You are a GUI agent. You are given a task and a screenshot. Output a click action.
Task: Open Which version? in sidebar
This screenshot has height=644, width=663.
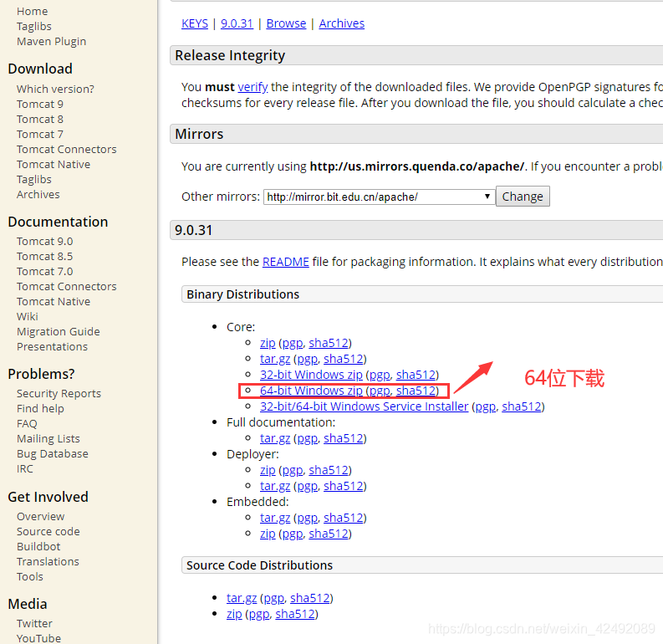click(55, 89)
